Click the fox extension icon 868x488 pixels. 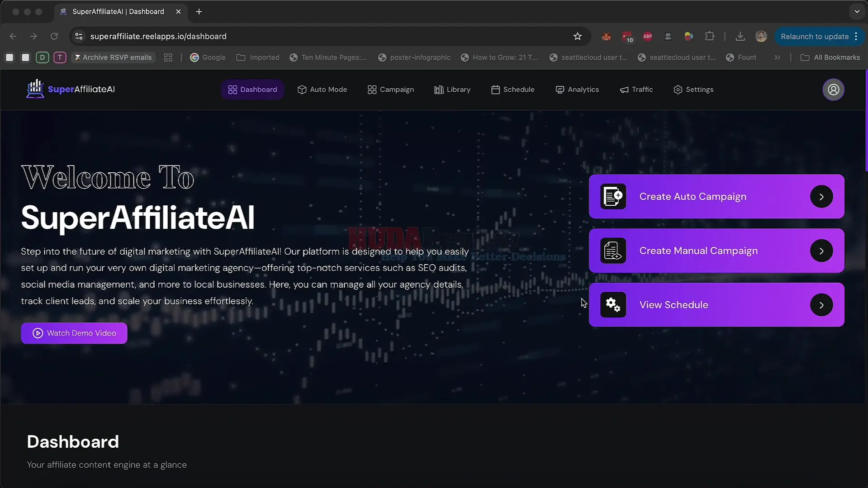(x=606, y=36)
